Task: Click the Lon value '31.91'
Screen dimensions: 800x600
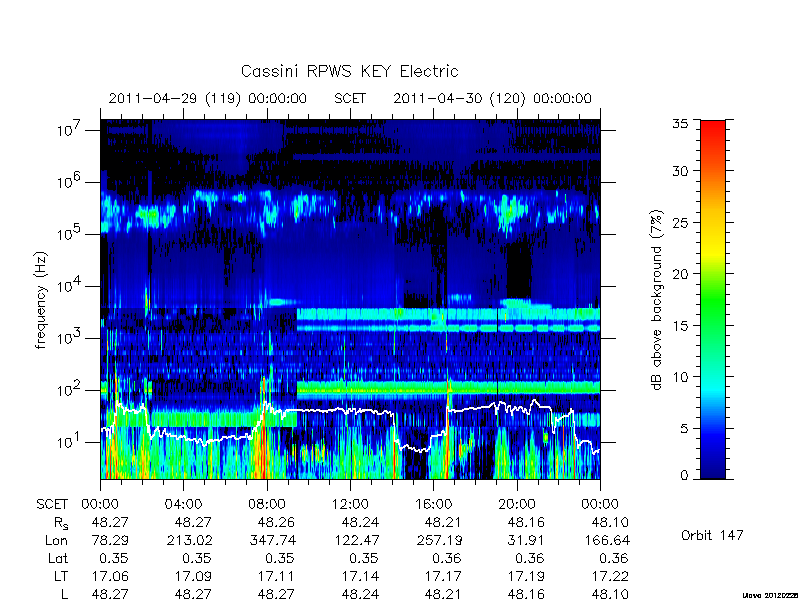Action: tap(526, 540)
